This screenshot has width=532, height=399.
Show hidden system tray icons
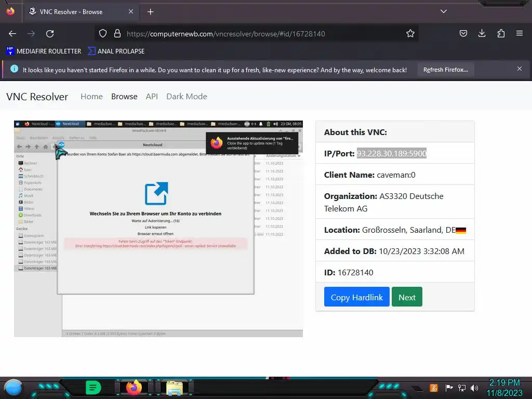[x=417, y=388]
